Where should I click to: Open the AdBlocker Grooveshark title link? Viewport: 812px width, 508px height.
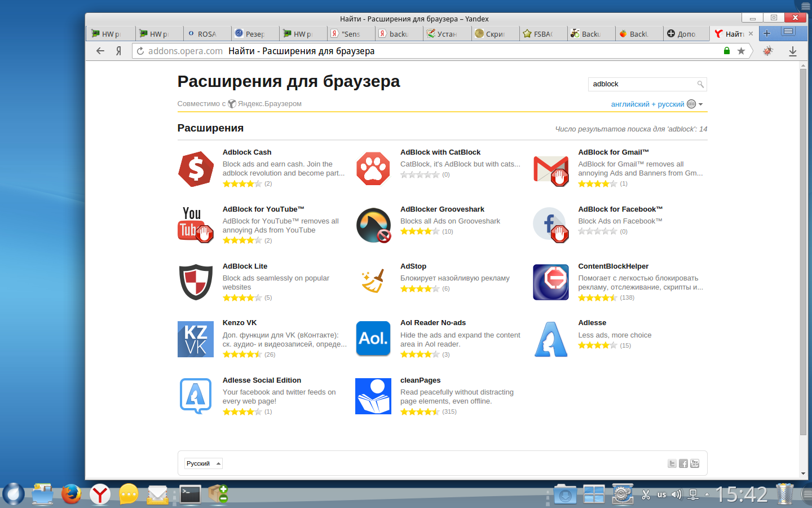(x=442, y=209)
